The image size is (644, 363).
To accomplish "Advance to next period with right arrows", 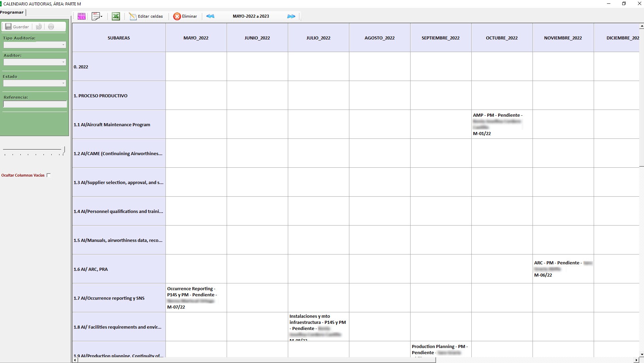I will tap(291, 16).
